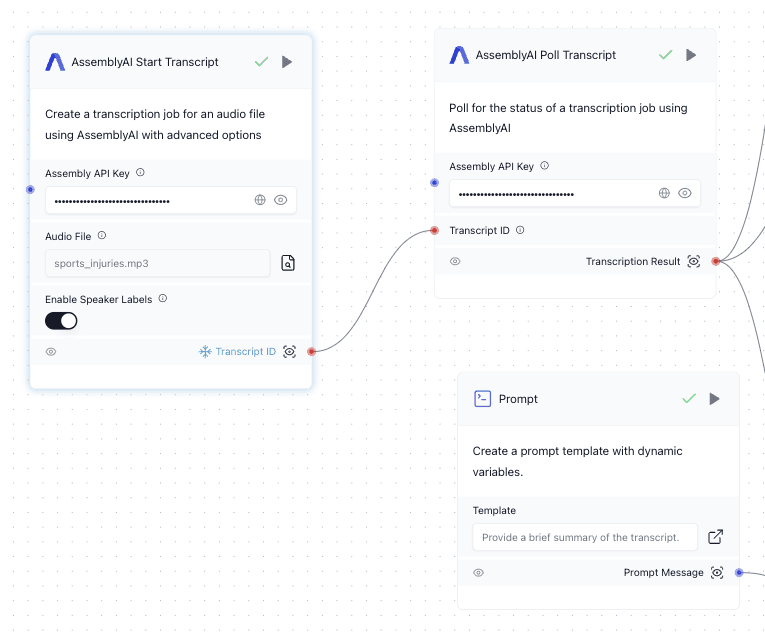
Task: Click the frozen snowflake icon beside Transcript ID
Action: tap(205, 351)
